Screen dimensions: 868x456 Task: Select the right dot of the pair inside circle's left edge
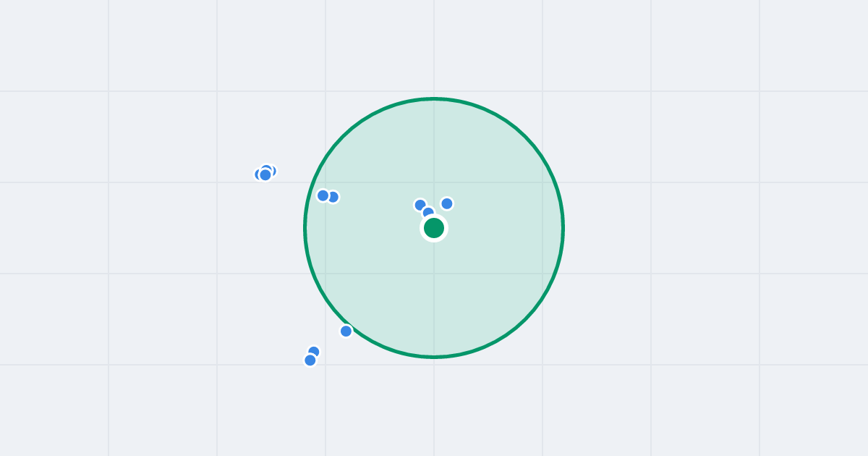pyautogui.click(x=333, y=197)
